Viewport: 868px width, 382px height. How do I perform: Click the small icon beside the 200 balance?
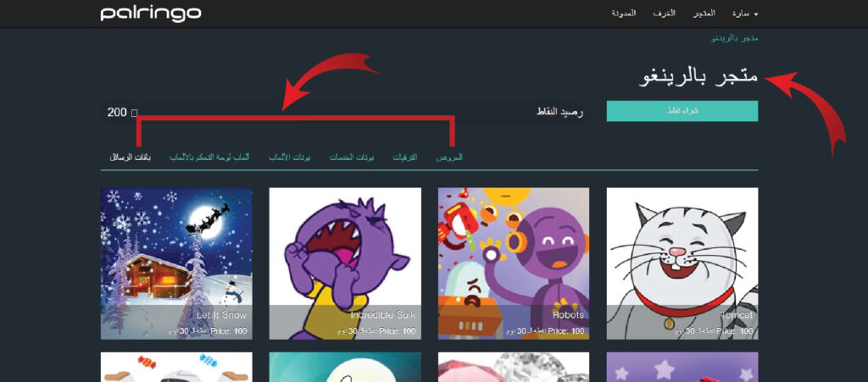(x=134, y=112)
